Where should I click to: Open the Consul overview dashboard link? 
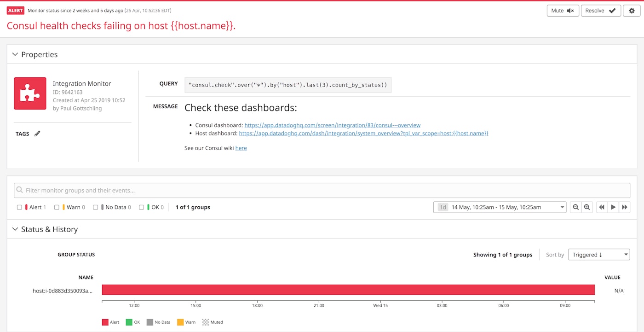(x=332, y=125)
